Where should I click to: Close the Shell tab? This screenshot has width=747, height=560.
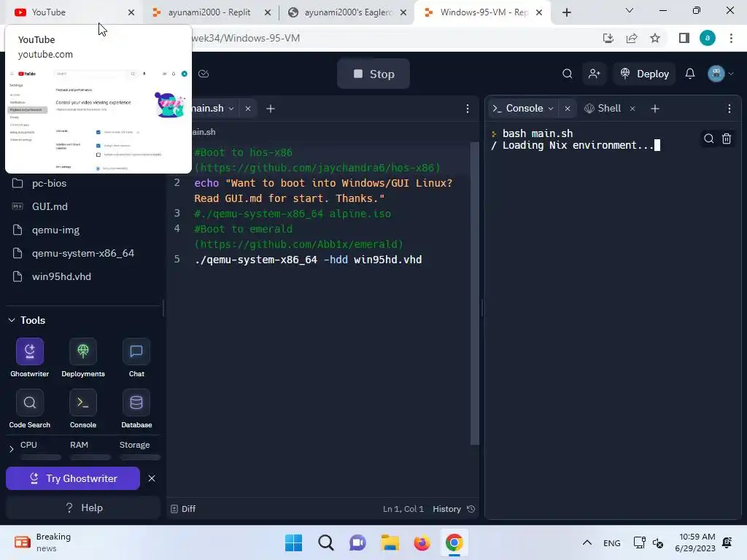coord(632,109)
